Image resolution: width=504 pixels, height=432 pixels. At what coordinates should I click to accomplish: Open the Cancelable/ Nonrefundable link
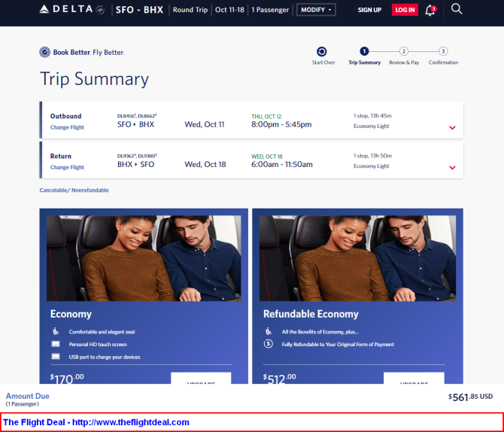click(x=74, y=190)
